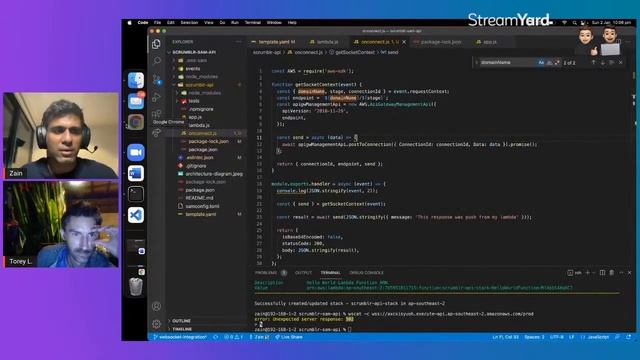Open the terminal shell selector dropdown

click(x=575, y=273)
